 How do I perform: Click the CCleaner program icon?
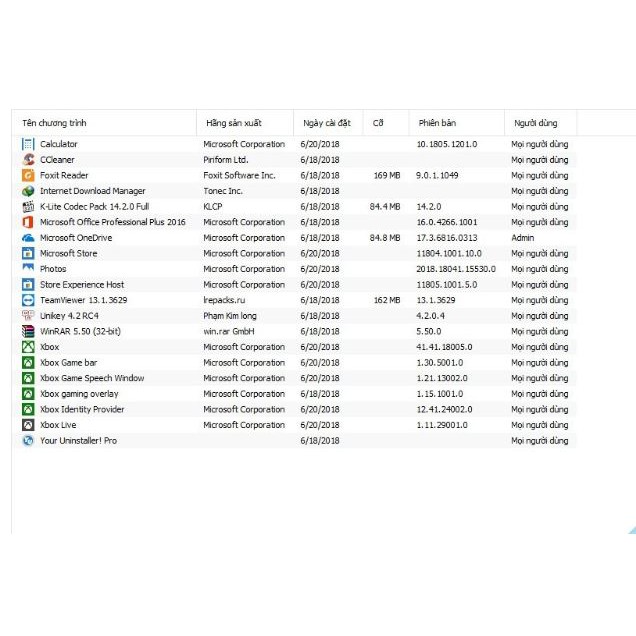(x=28, y=159)
